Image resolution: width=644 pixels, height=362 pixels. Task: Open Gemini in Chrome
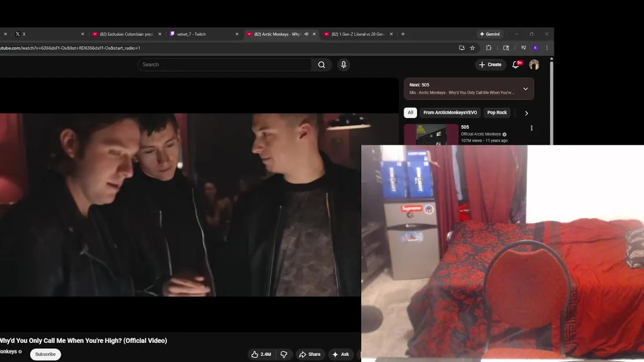(x=490, y=34)
